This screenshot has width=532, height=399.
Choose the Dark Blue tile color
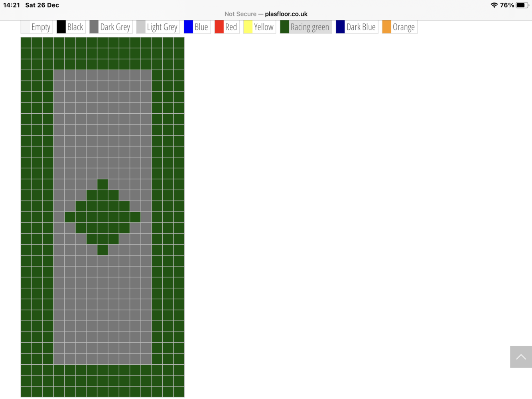click(357, 27)
